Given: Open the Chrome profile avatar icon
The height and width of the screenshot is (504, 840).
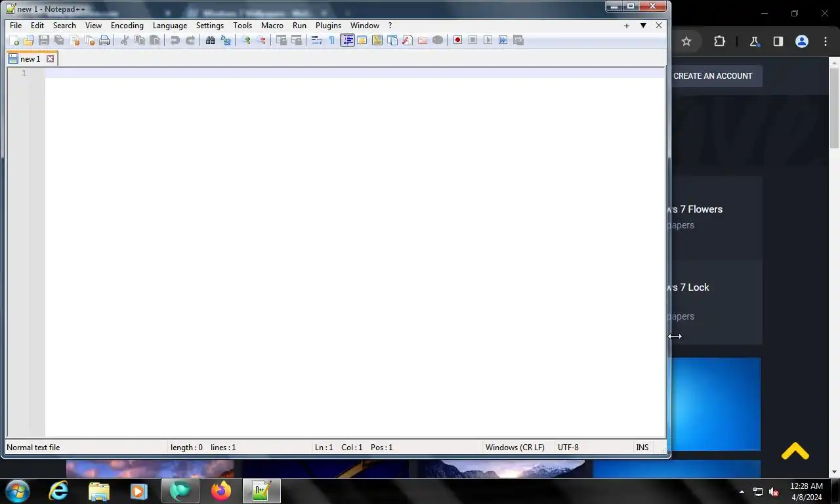Looking at the screenshot, I should (801, 41).
